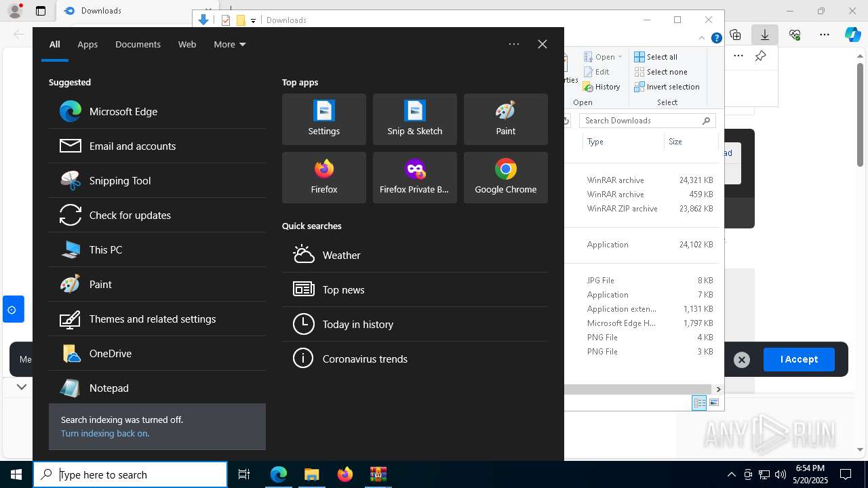Select Check for updates suggestion
This screenshot has height=488, width=868.
157,215
